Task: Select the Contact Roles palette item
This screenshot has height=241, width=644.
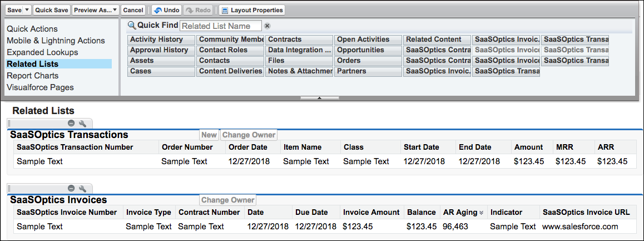Action: tap(230, 50)
